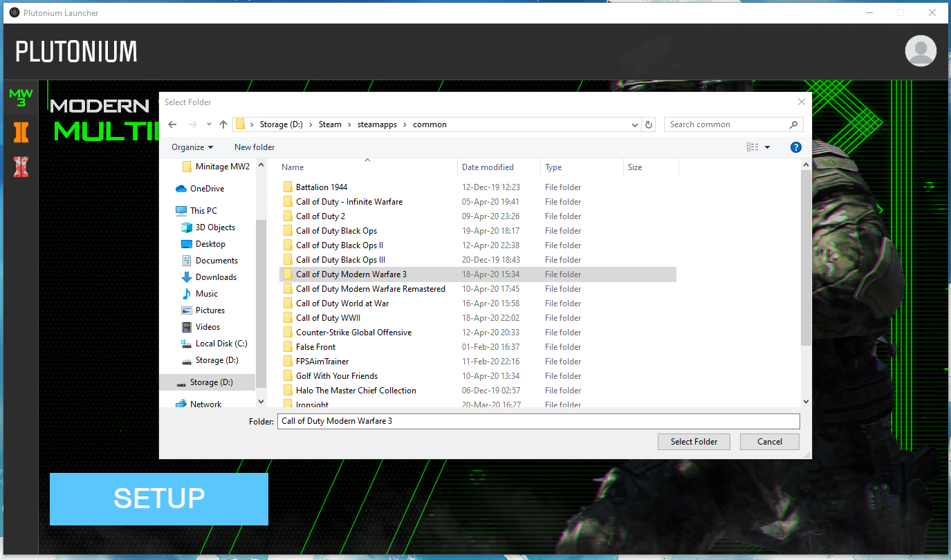951x560 pixels.
Task: Select the MW3 game icon in Plutonium sidebar
Action: (x=21, y=98)
